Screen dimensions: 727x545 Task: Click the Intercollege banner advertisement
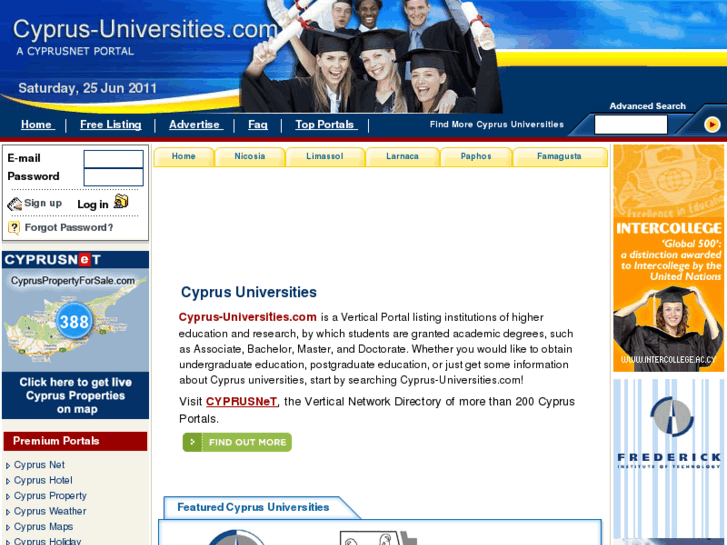click(x=669, y=258)
